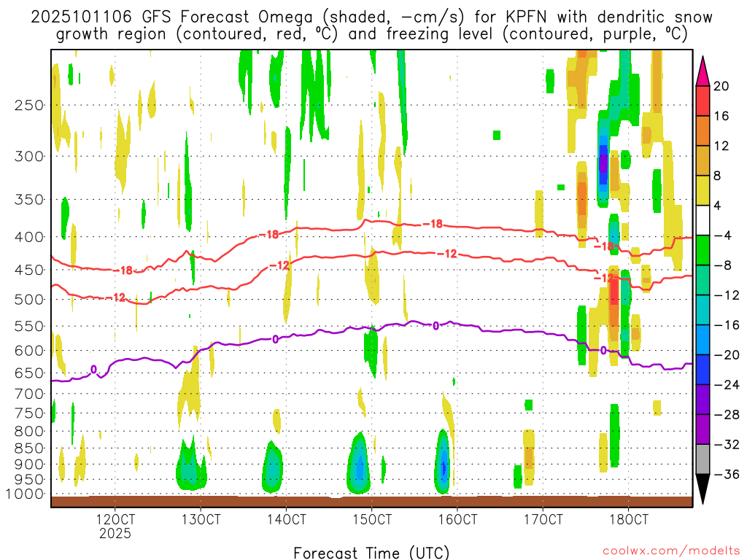Click the chart title line beginning "2025101106 GFS Forecast Omega"
The image size is (747, 560).
point(371,17)
